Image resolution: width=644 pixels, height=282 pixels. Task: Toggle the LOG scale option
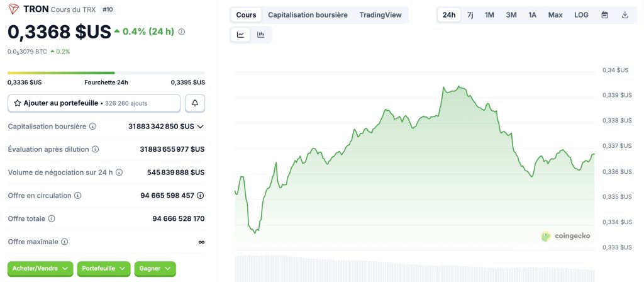(x=581, y=14)
